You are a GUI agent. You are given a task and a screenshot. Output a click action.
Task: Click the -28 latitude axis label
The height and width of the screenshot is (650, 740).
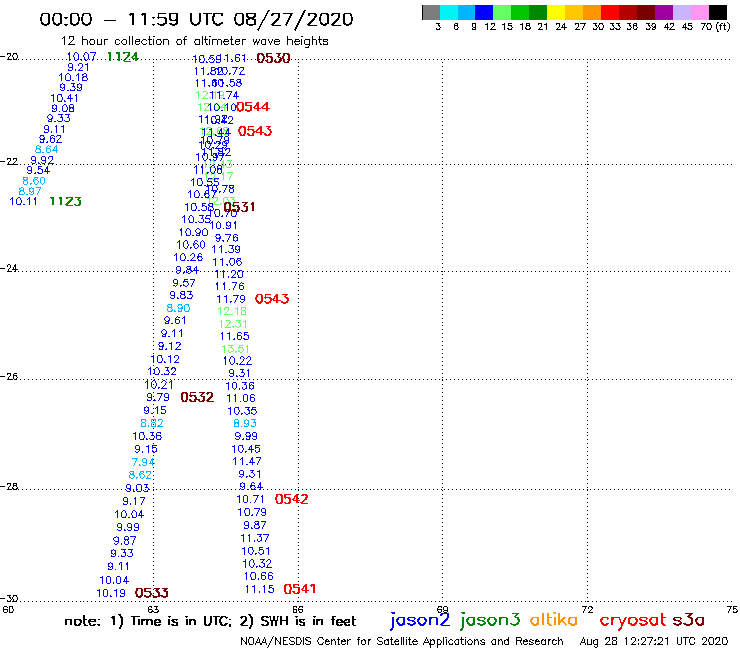pos(9,486)
